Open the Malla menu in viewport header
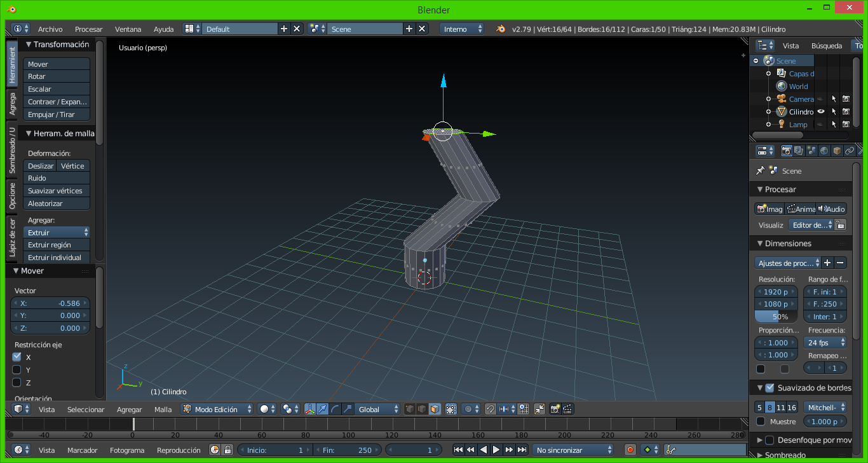 (x=163, y=410)
